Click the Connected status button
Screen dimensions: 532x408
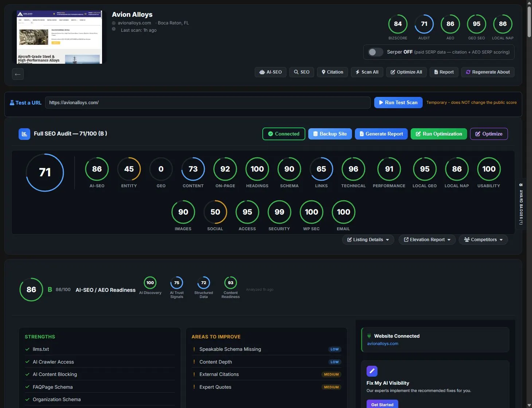284,134
